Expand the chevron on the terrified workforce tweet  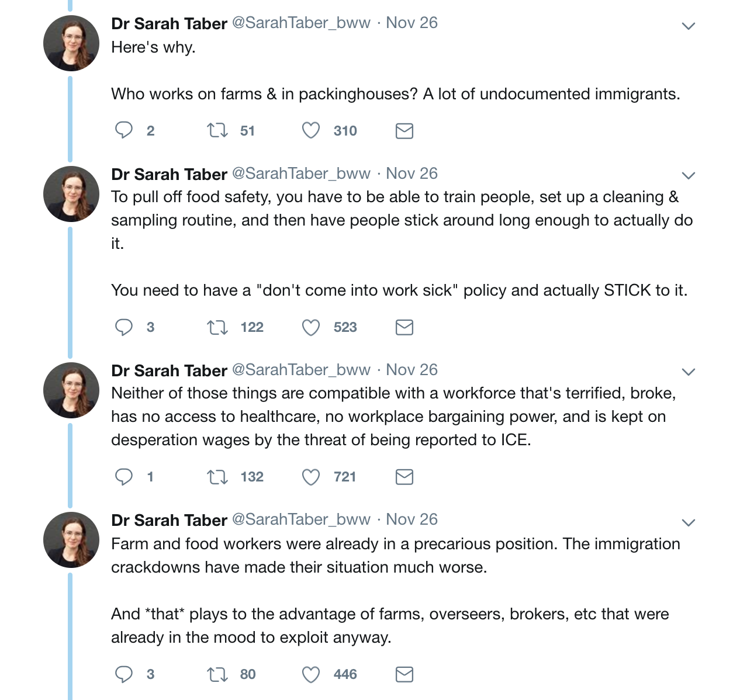point(689,372)
